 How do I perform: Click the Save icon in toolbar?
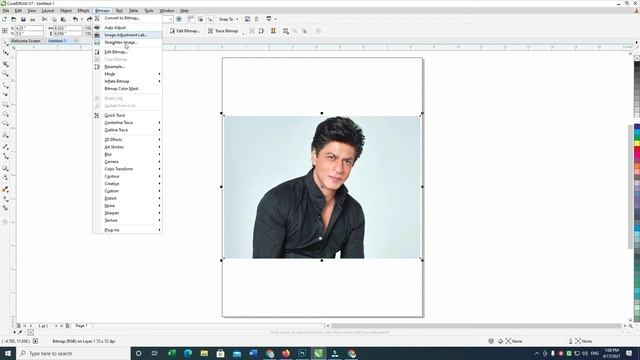pyautogui.click(x=23, y=19)
